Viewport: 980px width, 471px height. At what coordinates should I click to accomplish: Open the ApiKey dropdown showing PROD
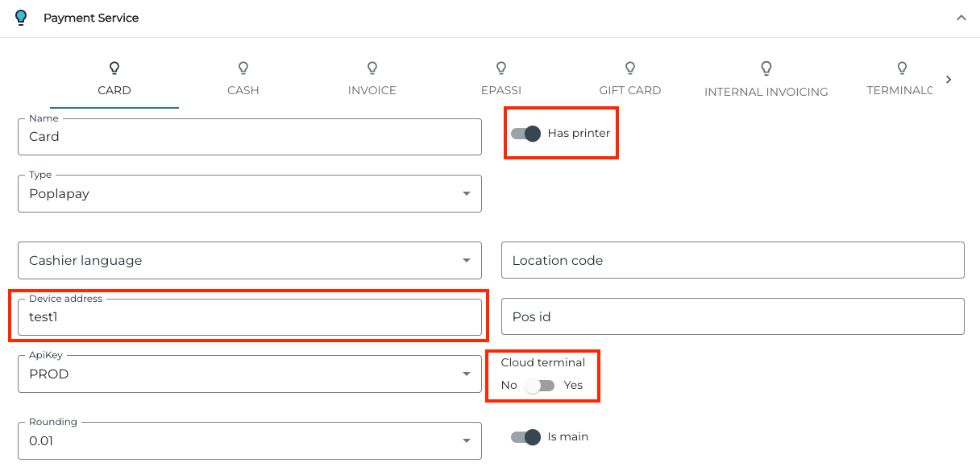point(466,374)
